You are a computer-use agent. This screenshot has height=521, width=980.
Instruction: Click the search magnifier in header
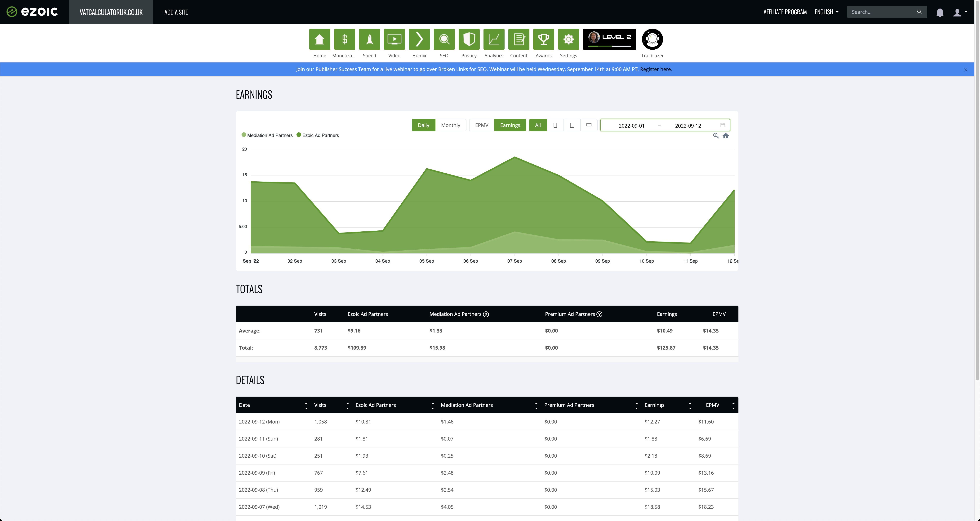pyautogui.click(x=920, y=12)
